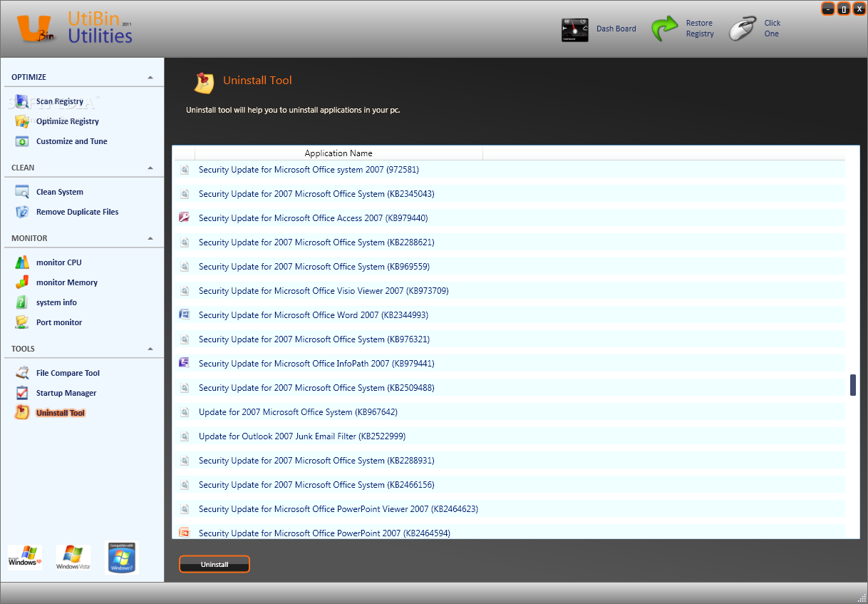Screen dimensions: 868x604
Task: Open monitor Memory from the sidebar
Action: click(67, 282)
